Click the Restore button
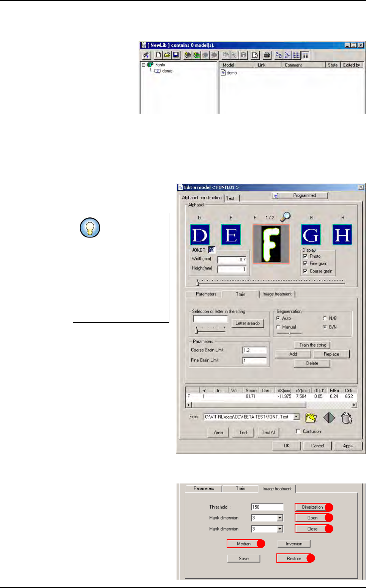 tap(294, 558)
